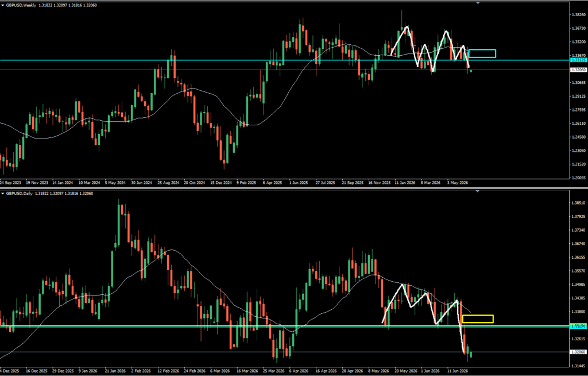Click price axis value 1.37925

[579, 216]
